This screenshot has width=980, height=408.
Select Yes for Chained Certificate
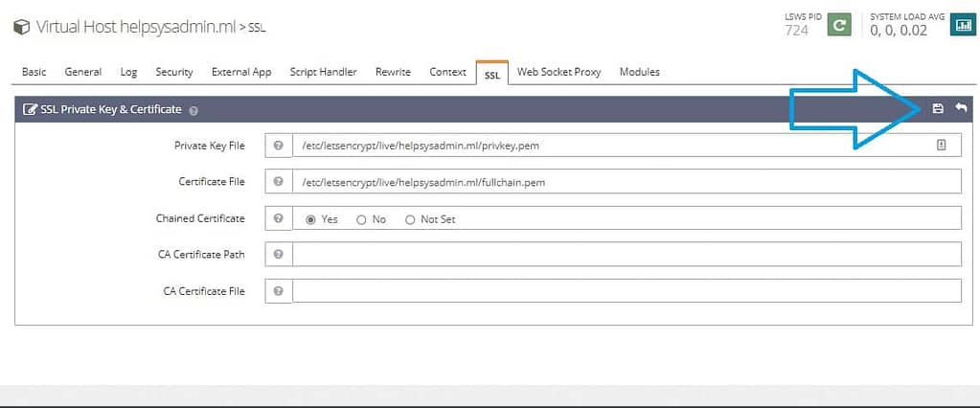pos(310,219)
